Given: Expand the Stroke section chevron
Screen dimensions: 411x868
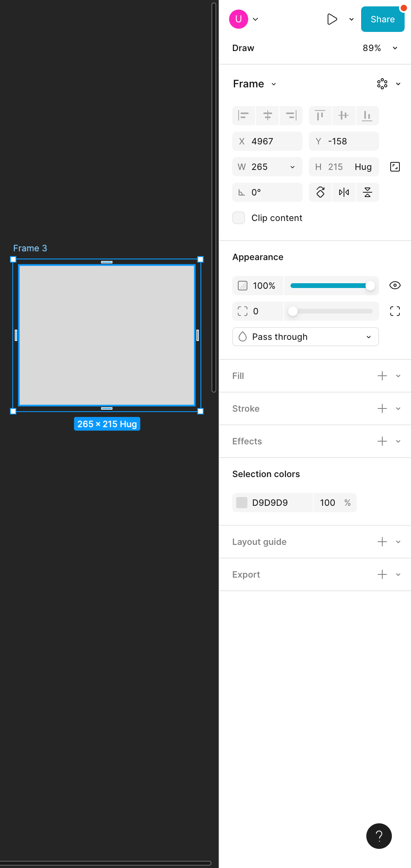Looking at the screenshot, I should tap(398, 408).
